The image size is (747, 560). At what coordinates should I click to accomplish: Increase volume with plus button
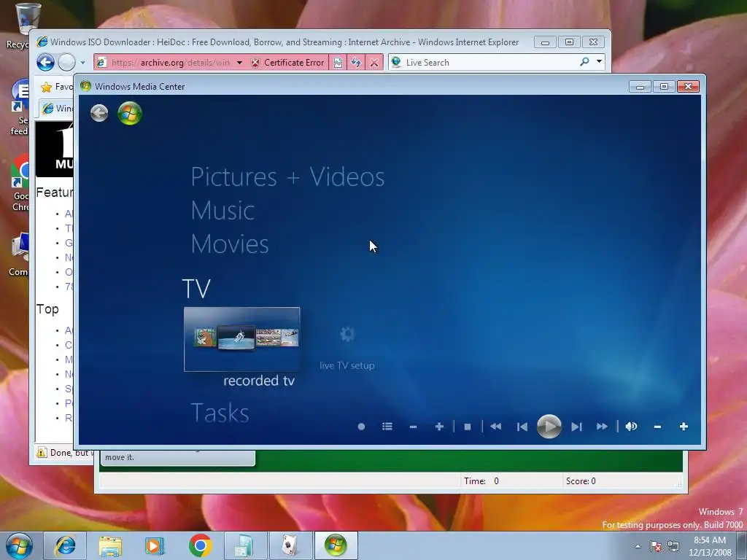(x=684, y=427)
